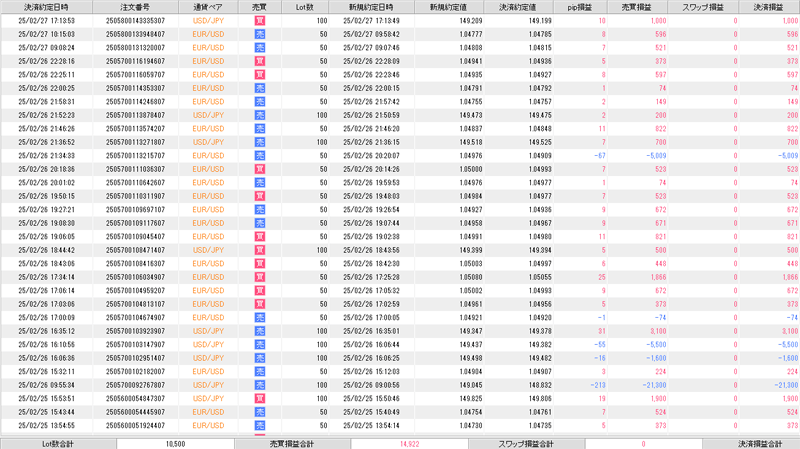
Task: Click the 新規約定日時 column header
Action: pyautogui.click(x=371, y=7)
